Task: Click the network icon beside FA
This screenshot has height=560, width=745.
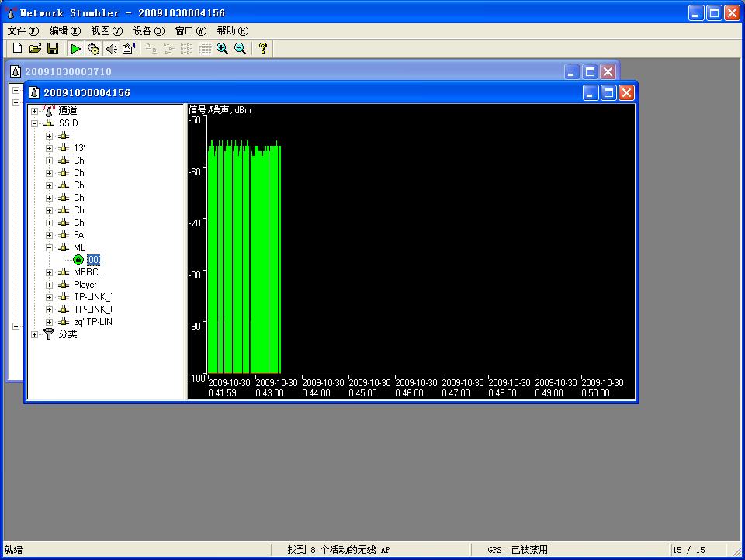Action: coord(64,235)
